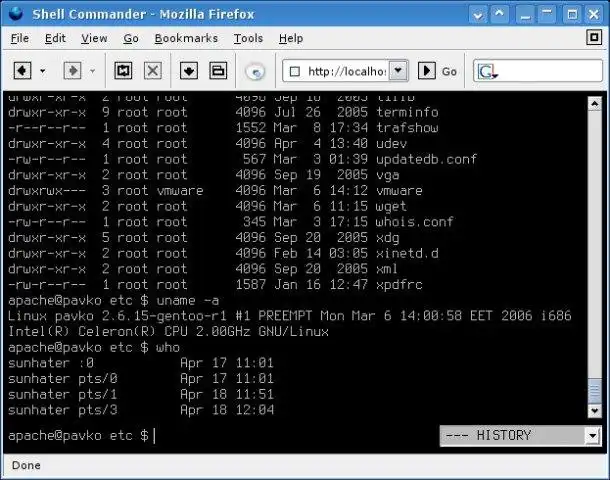Screen dimensions: 610x480
Task: Click the window shade-up title bar button
Action: coord(499,15)
